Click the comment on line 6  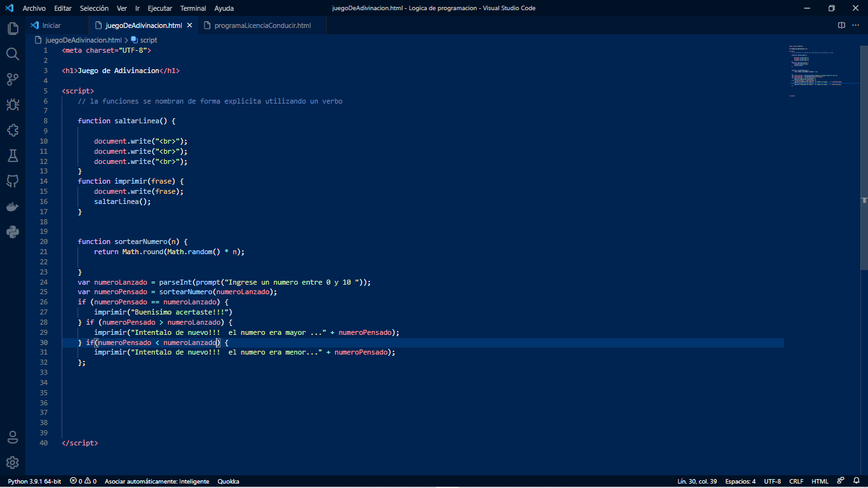(210, 100)
